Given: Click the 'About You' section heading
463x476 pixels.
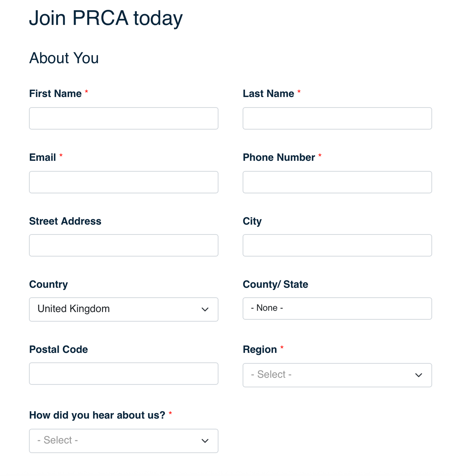Looking at the screenshot, I should [x=64, y=58].
